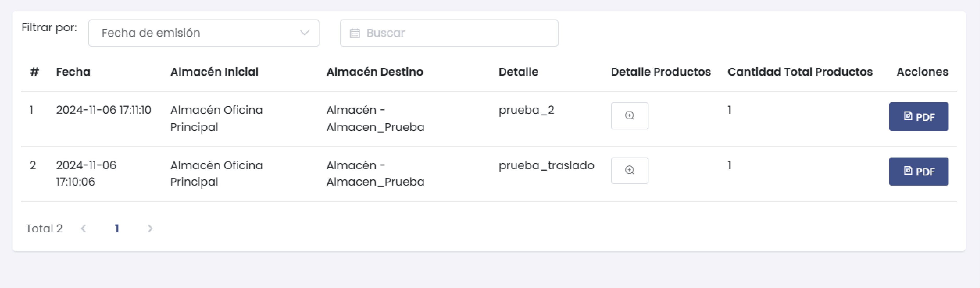This screenshot has width=980, height=288.
Task: Open product details for the prueba_2 transfer
Action: point(629,115)
